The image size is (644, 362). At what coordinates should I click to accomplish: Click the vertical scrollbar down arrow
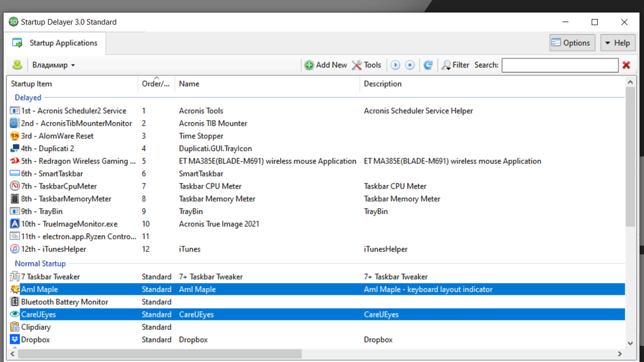[631, 343]
